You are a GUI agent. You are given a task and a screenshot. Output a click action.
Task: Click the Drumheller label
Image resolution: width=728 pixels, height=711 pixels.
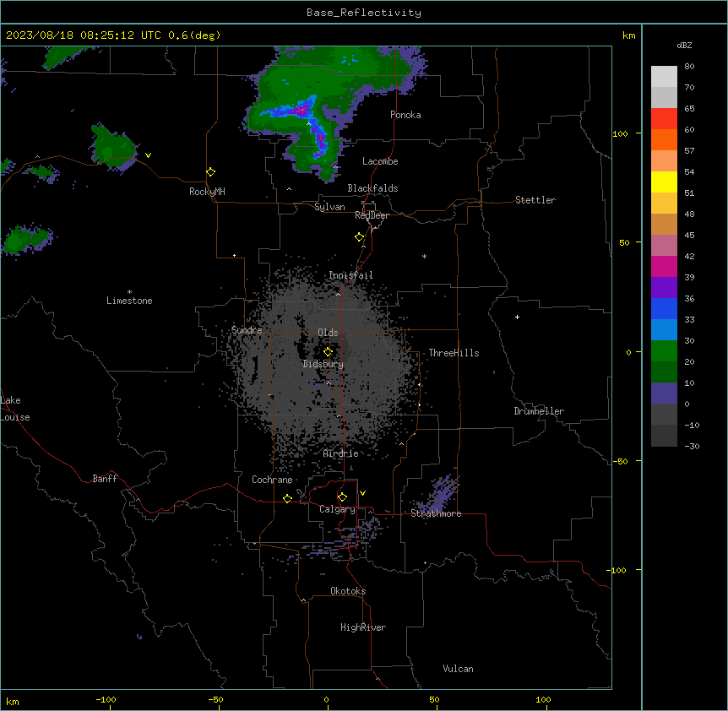[539, 411]
